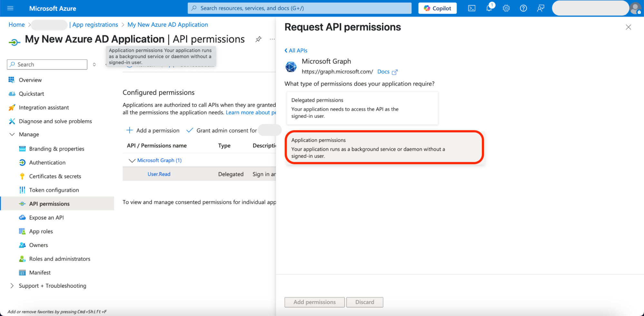Image resolution: width=644 pixels, height=316 pixels.
Task: Select API permissions menu item
Action: (x=57, y=204)
